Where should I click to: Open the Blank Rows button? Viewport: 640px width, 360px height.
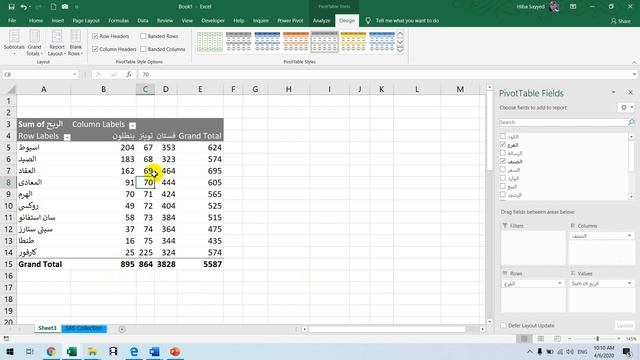pos(76,43)
